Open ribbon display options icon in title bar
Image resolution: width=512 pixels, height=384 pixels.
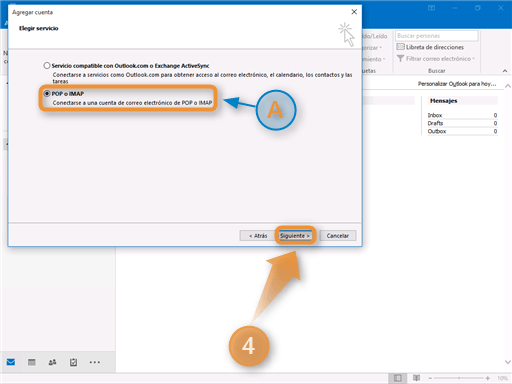(x=431, y=8)
